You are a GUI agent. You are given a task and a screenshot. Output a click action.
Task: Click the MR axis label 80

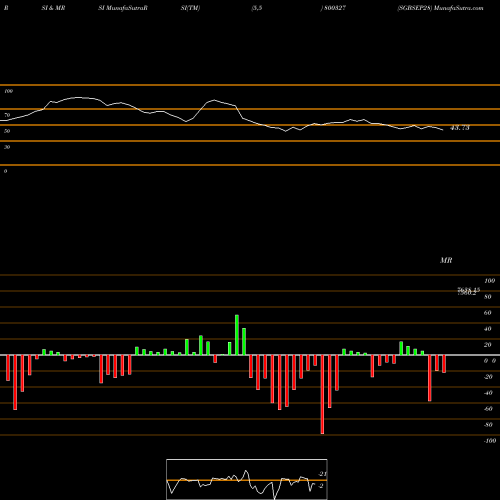488,297
